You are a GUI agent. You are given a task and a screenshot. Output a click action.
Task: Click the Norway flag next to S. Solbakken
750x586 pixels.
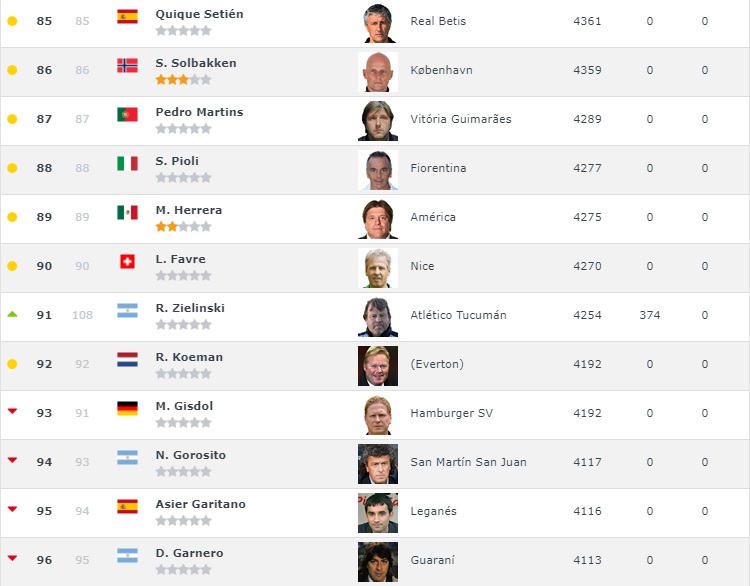(127, 65)
